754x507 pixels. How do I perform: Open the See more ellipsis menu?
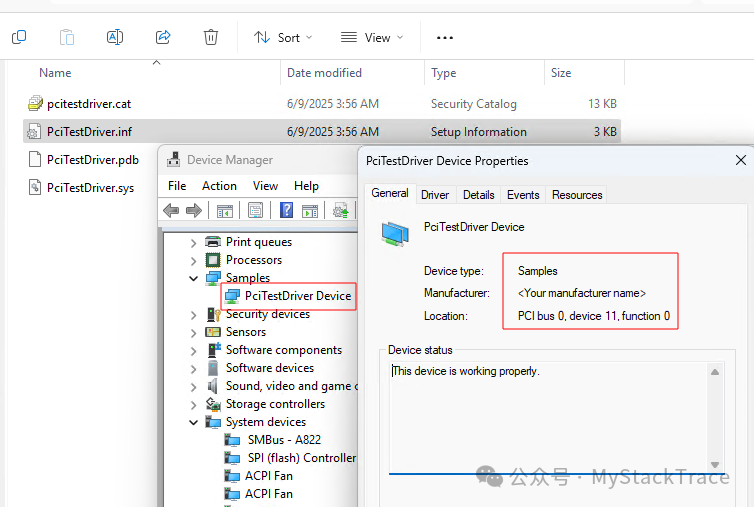[x=445, y=38]
